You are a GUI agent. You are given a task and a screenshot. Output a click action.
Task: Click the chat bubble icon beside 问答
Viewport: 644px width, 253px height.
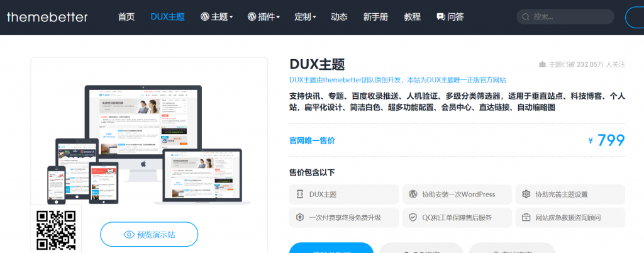pos(441,17)
